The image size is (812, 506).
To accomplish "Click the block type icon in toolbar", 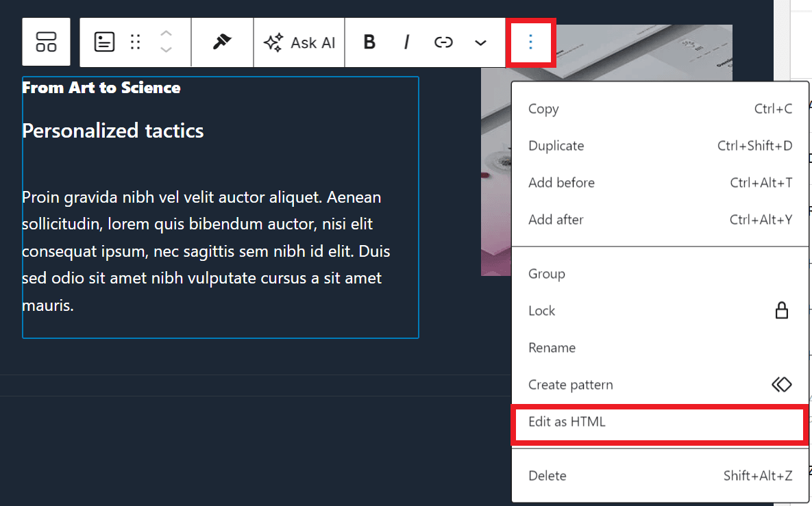I will point(104,42).
